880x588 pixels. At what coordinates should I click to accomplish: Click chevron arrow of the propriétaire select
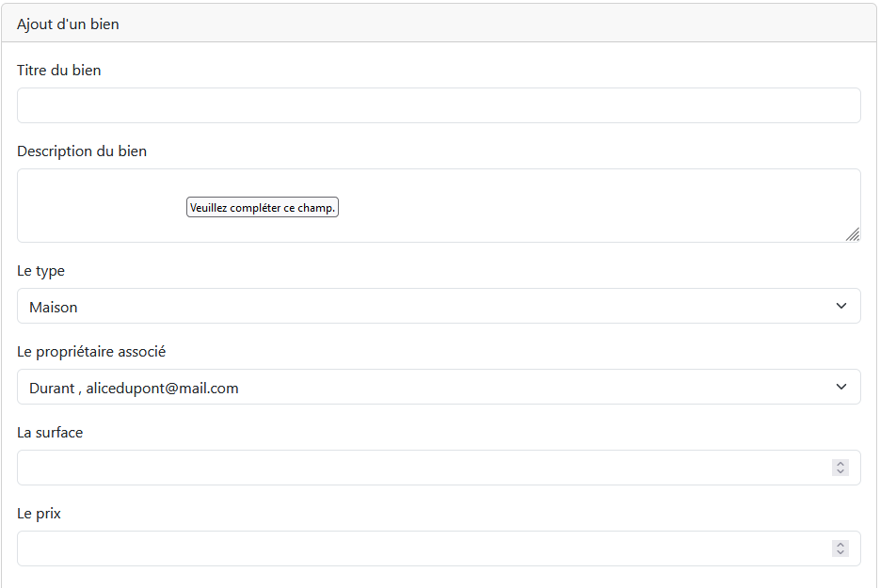tap(840, 387)
